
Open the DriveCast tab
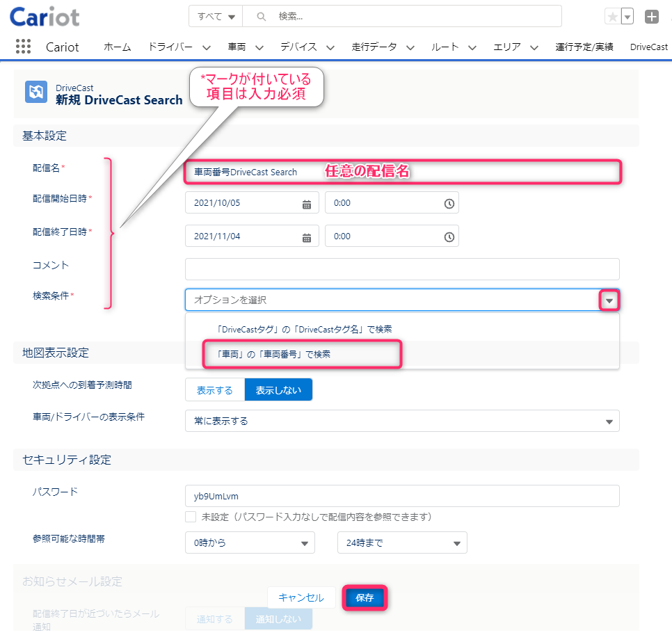point(648,47)
